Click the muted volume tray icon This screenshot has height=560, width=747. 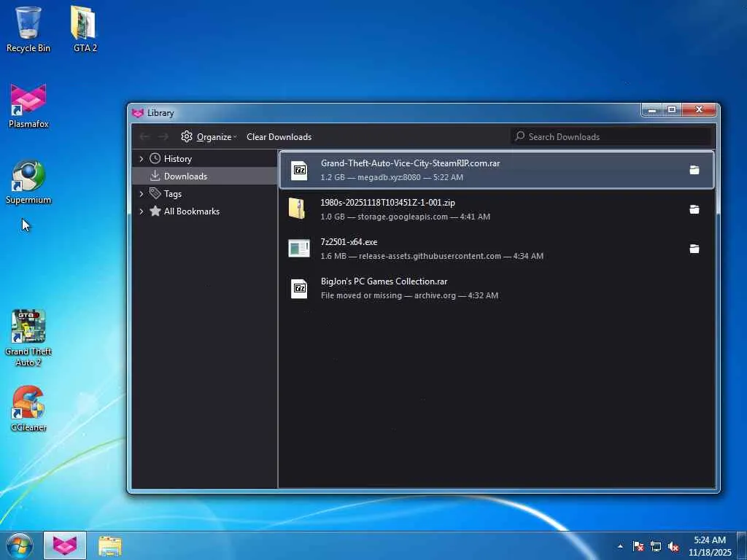(673, 546)
